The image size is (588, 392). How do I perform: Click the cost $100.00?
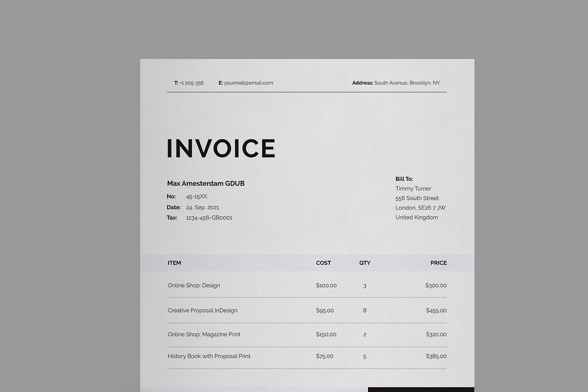[x=326, y=285]
